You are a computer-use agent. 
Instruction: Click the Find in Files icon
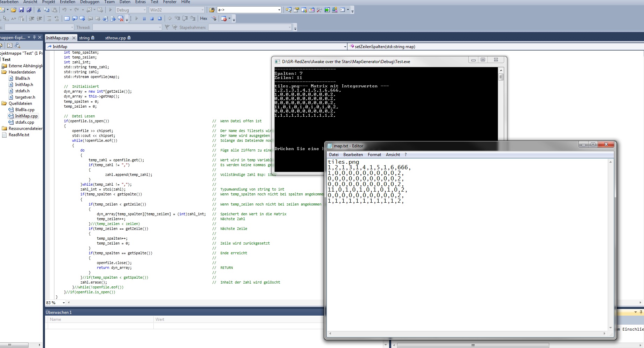coord(212,10)
